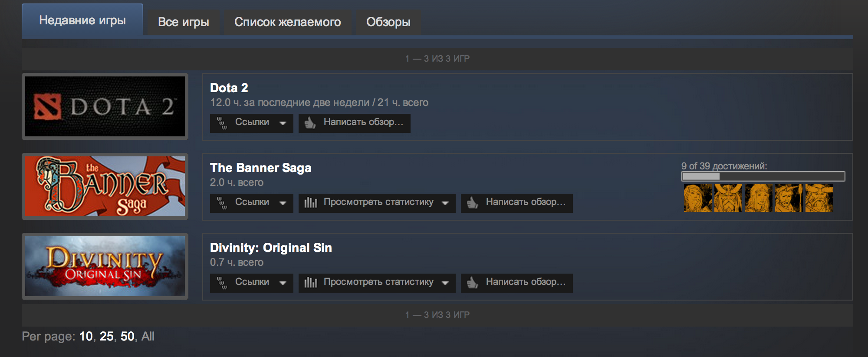Click the All per page option
The height and width of the screenshot is (357, 868).
(x=148, y=336)
